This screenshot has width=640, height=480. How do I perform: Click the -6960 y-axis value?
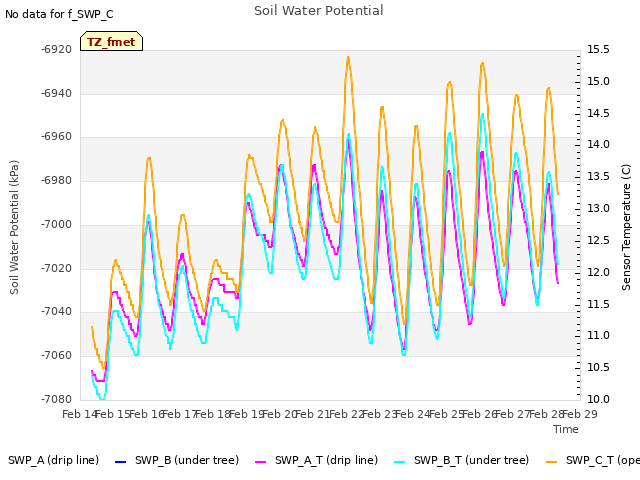[x=56, y=137]
